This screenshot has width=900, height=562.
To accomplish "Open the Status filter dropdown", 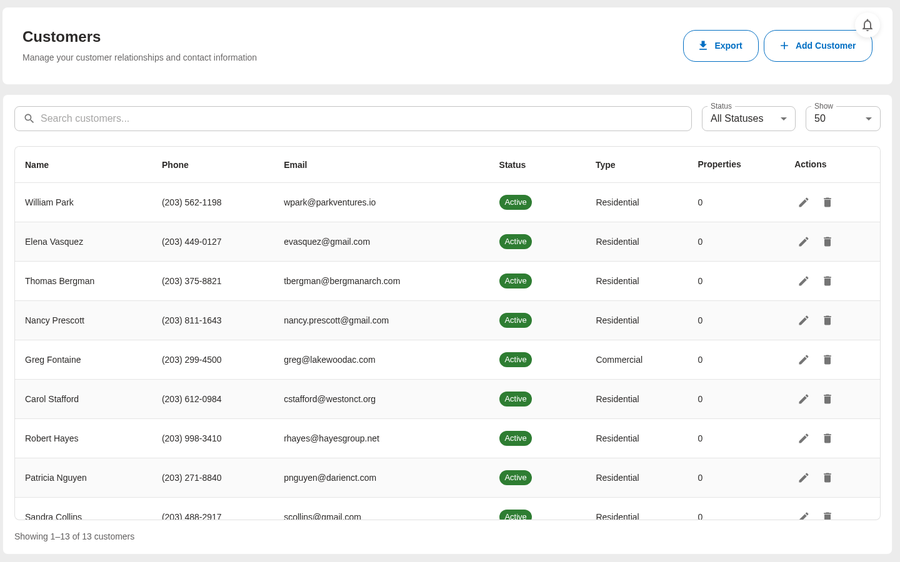I will [748, 119].
